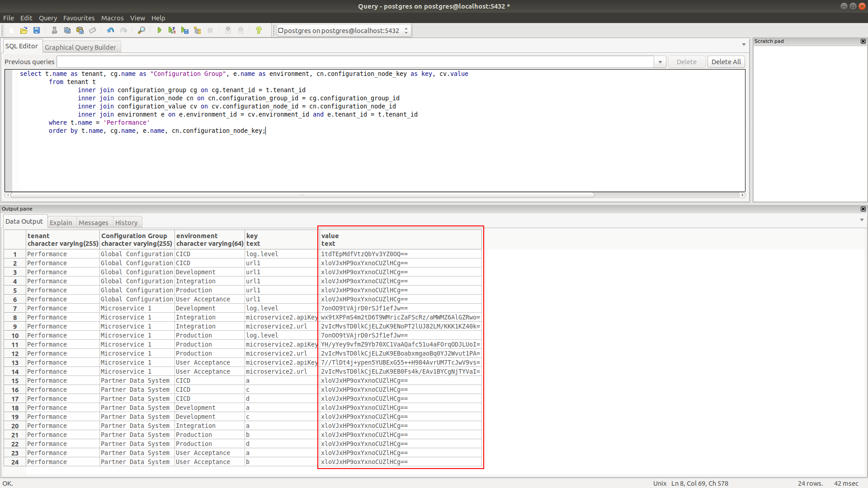Open the Macros menu
The image size is (868, 488).
point(112,18)
